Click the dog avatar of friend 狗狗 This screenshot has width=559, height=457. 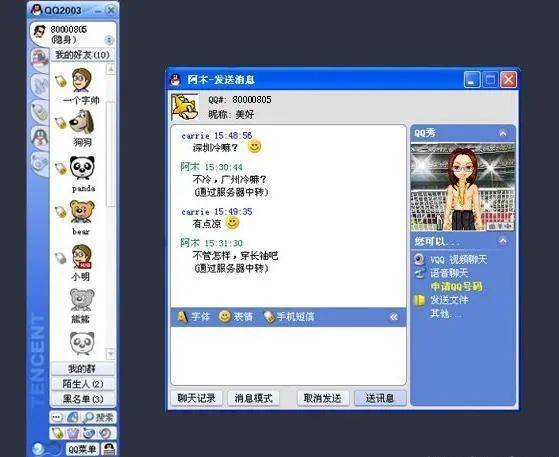click(82, 122)
